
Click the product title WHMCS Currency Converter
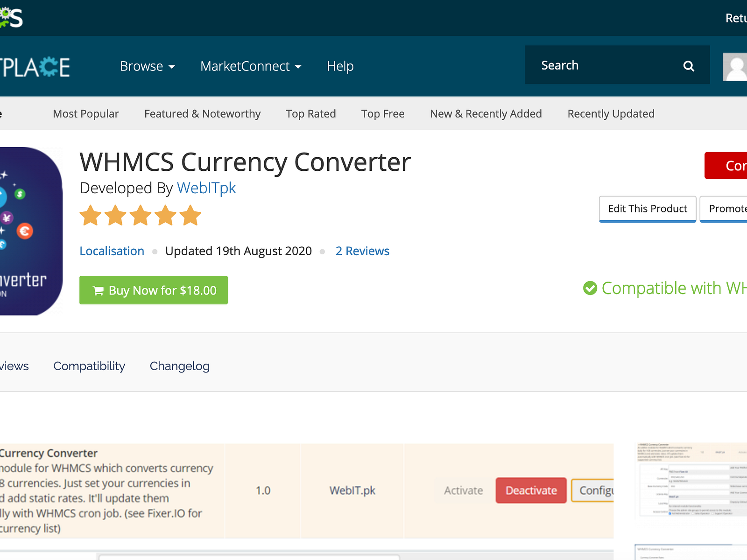245,162
